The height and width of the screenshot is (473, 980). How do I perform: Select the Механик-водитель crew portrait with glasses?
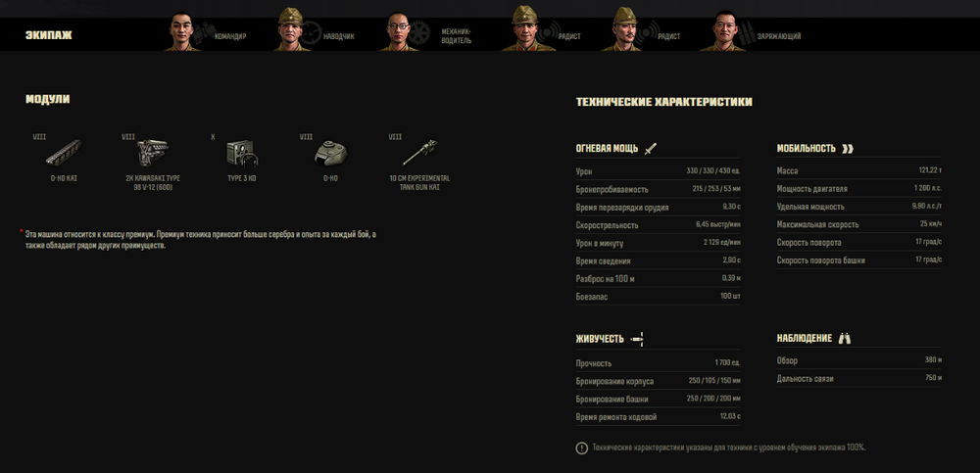coord(398,31)
